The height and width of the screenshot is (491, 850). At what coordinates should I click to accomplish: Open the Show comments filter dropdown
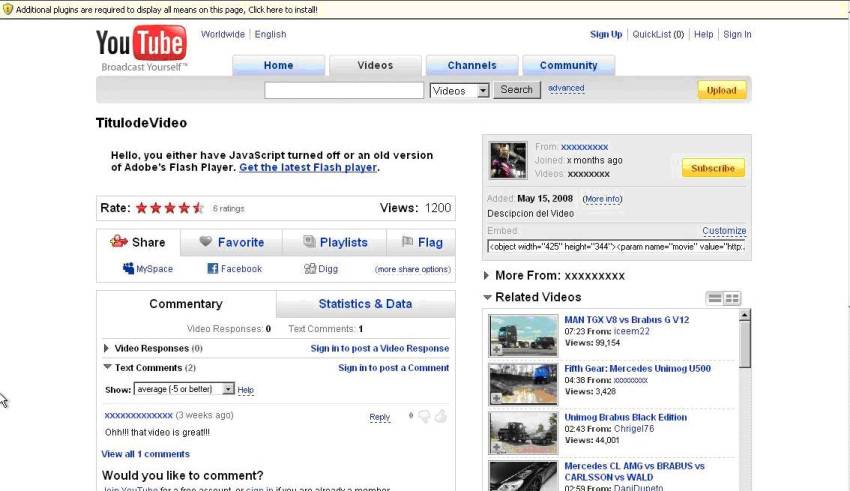tap(184, 389)
